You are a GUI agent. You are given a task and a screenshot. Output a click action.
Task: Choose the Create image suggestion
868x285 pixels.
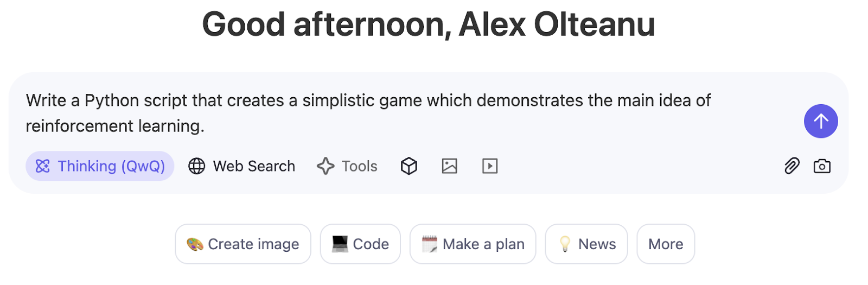click(243, 244)
